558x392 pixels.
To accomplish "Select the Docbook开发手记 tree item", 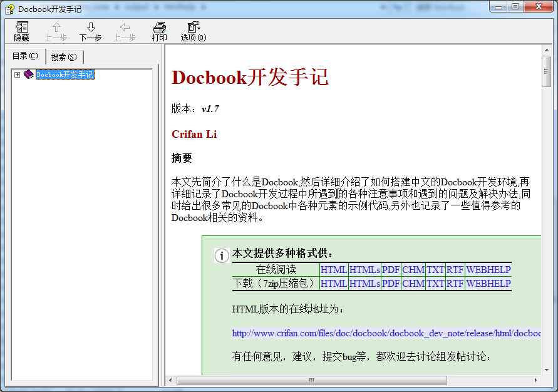I will point(65,75).
